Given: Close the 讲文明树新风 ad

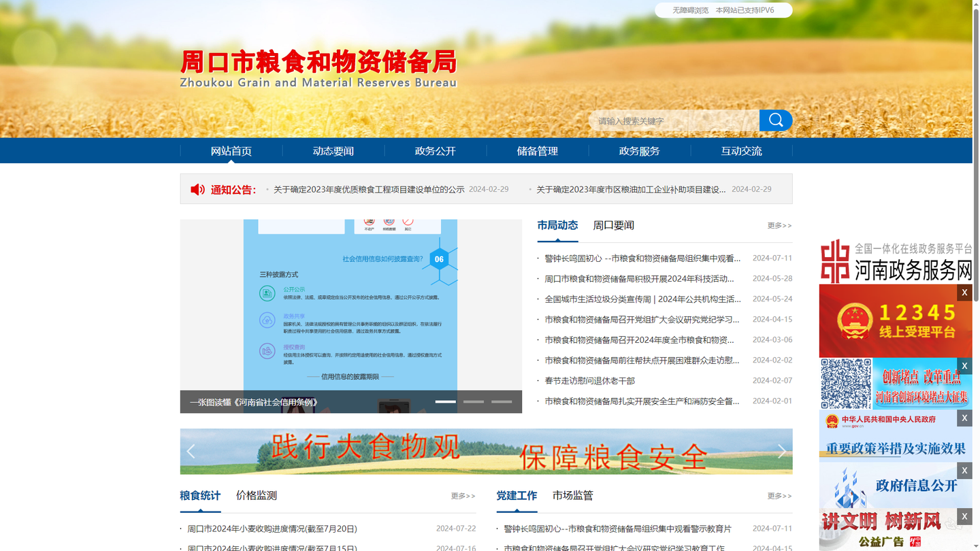Looking at the screenshot, I should pos(964,516).
